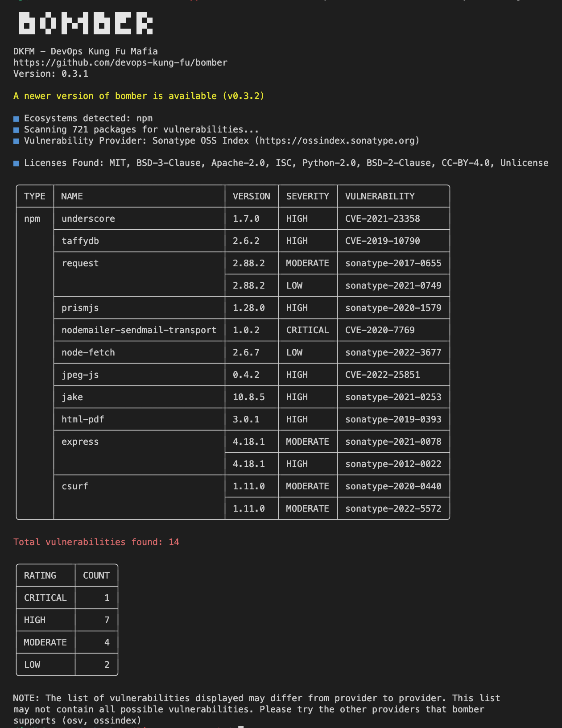Select the 'jake' package name

72,397
